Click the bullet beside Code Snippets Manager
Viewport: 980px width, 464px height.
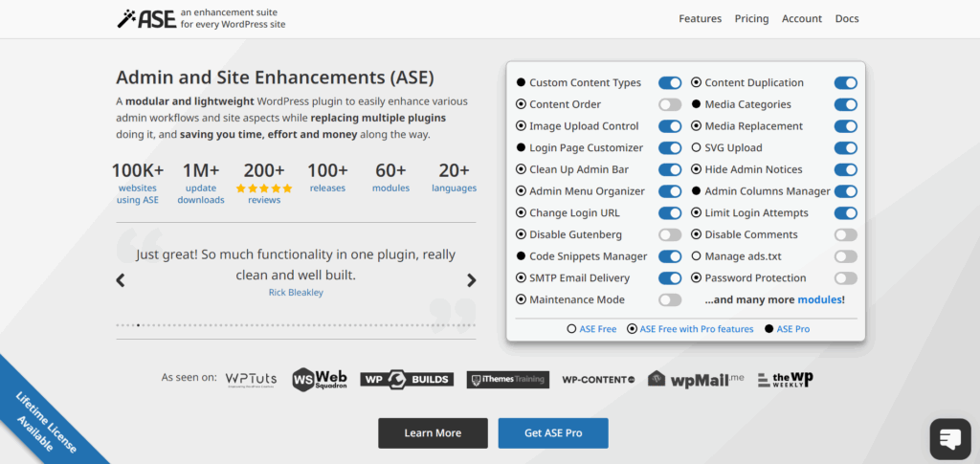point(521,256)
